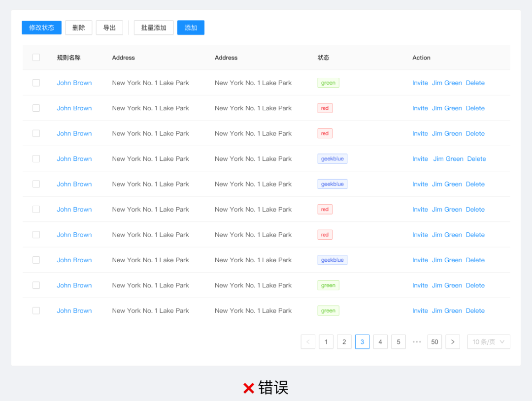
Task: Jump to page 50
Action: 434,342
